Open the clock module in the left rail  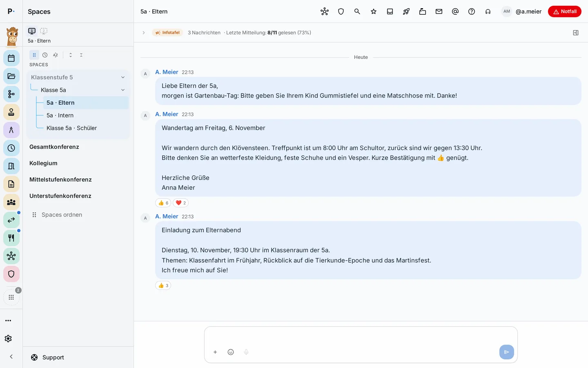pos(11,148)
